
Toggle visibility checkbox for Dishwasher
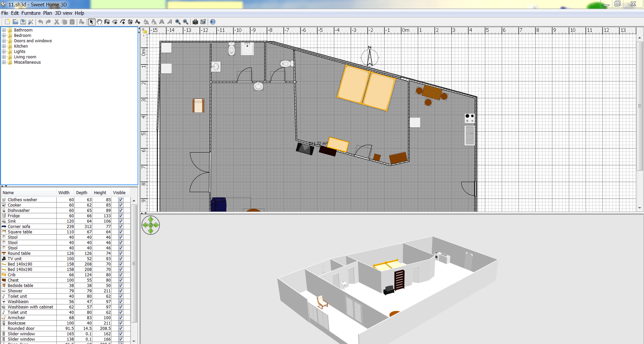click(x=121, y=211)
